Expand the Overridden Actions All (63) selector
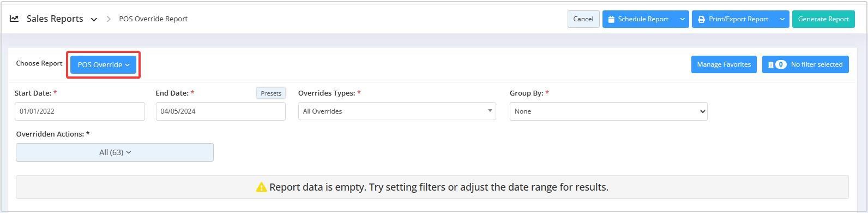 [114, 152]
